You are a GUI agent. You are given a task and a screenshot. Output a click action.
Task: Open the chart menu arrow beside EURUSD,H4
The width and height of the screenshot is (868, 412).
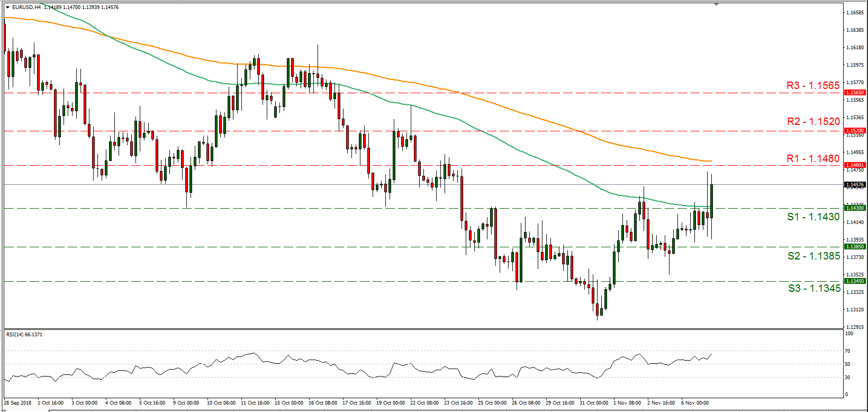click(x=7, y=7)
